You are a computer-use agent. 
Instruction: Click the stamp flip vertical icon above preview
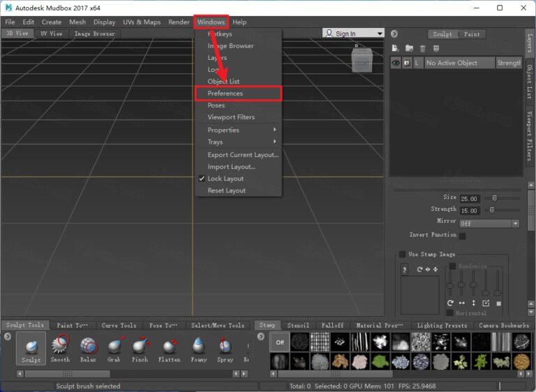click(435, 269)
